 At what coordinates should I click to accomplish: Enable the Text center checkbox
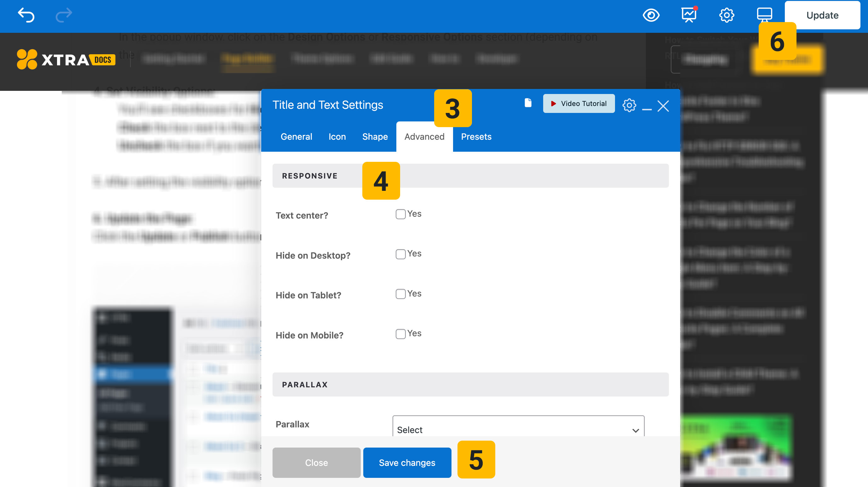coord(400,214)
